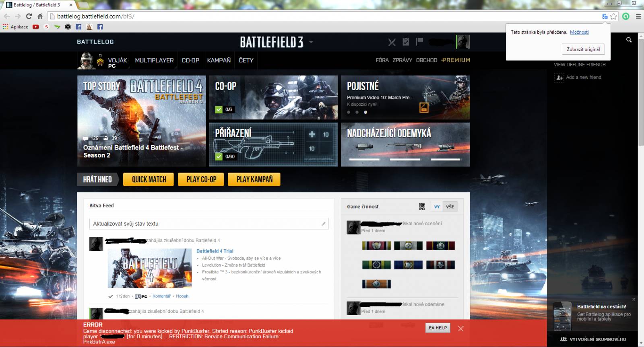Open the search magnifier in the sidebar
This screenshot has height=347, width=644.
pyautogui.click(x=629, y=40)
